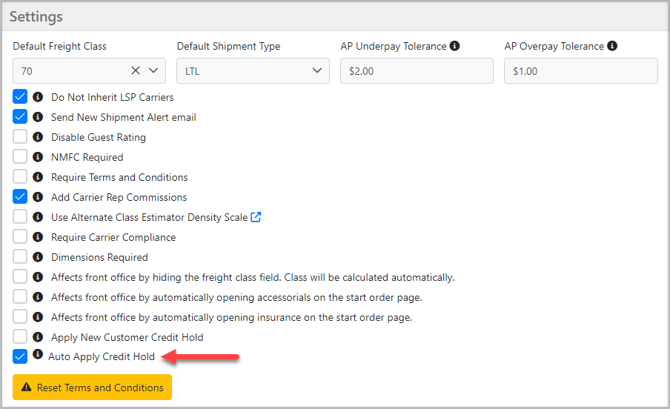Expand the Default Freight Class dropdown arrow
The height and width of the screenshot is (409, 670).
[x=153, y=71]
